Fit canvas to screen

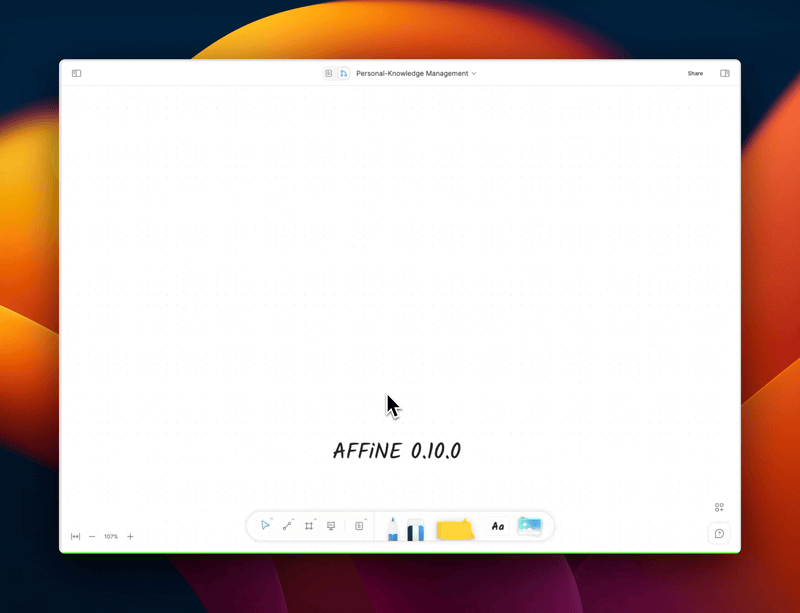[76, 536]
